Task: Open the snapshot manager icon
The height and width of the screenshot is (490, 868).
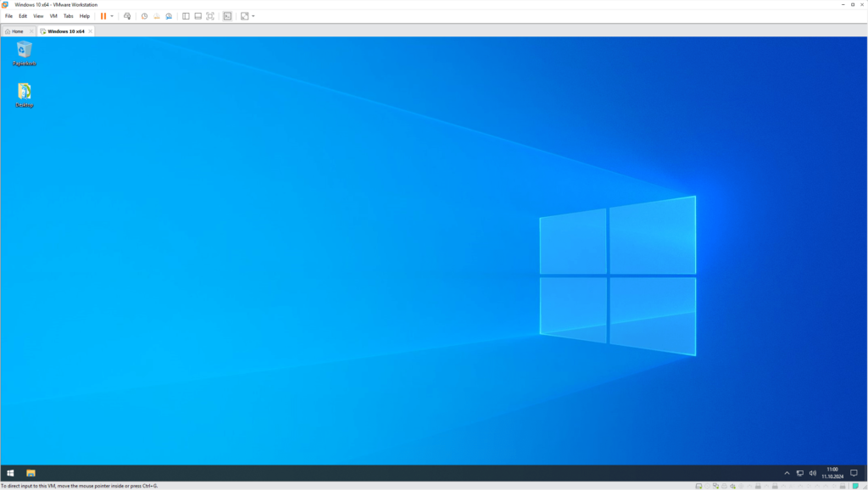Action: [169, 16]
